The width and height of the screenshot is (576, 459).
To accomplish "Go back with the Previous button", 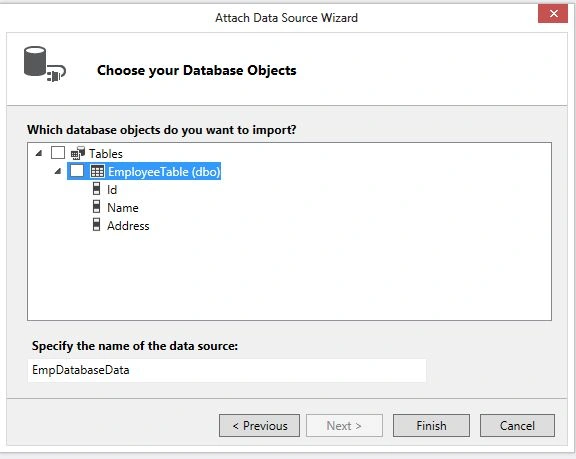I will click(259, 426).
